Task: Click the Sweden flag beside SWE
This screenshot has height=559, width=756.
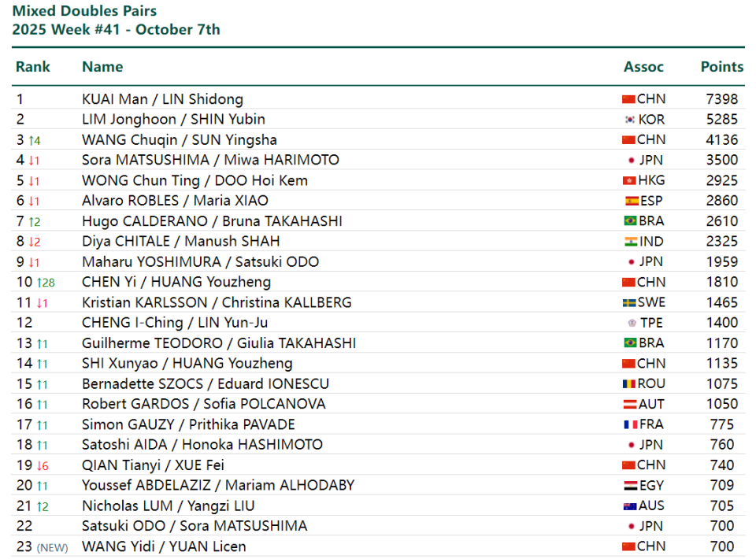Action: coord(629,302)
